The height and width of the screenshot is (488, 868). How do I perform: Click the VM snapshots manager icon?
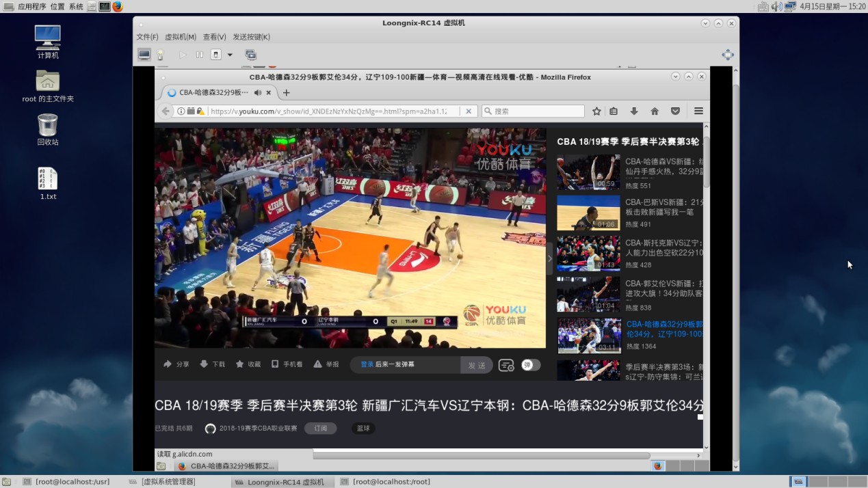(251, 55)
